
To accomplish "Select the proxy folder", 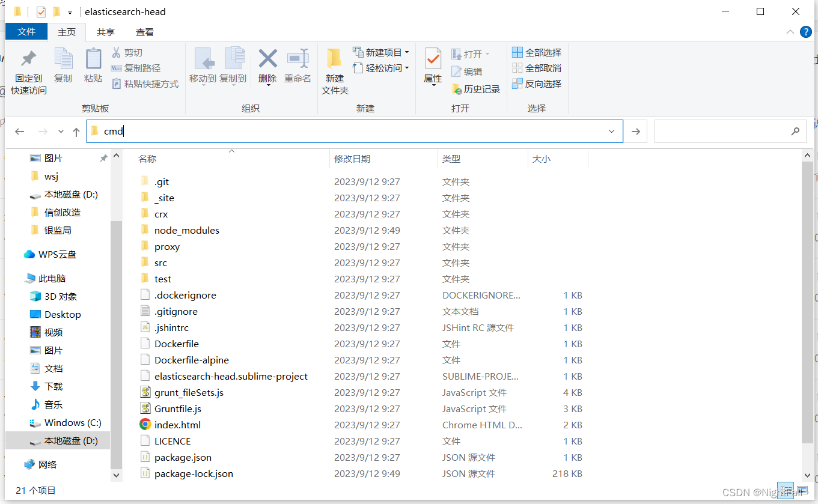I will point(166,246).
